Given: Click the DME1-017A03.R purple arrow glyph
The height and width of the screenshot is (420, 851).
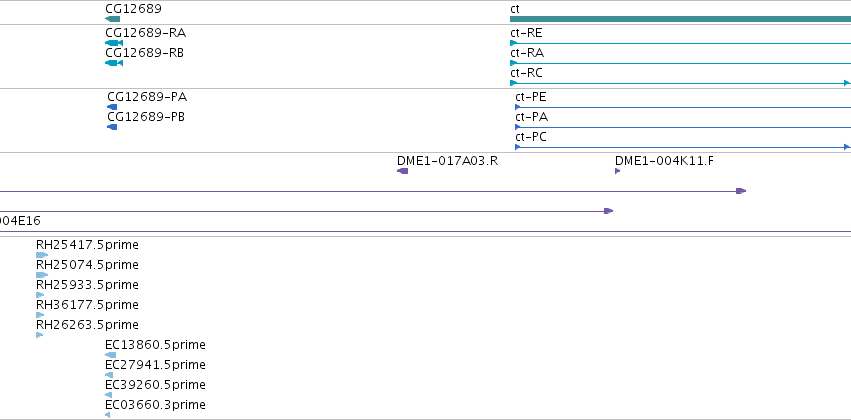Looking at the screenshot, I should click(x=403, y=171).
